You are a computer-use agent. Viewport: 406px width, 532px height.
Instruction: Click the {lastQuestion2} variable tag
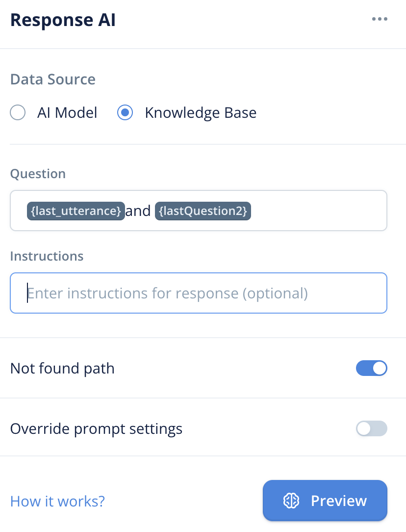[203, 211]
